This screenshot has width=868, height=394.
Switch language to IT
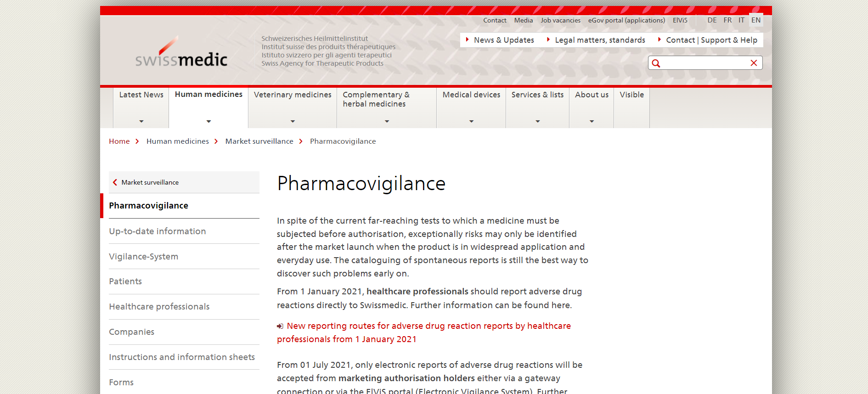click(741, 20)
